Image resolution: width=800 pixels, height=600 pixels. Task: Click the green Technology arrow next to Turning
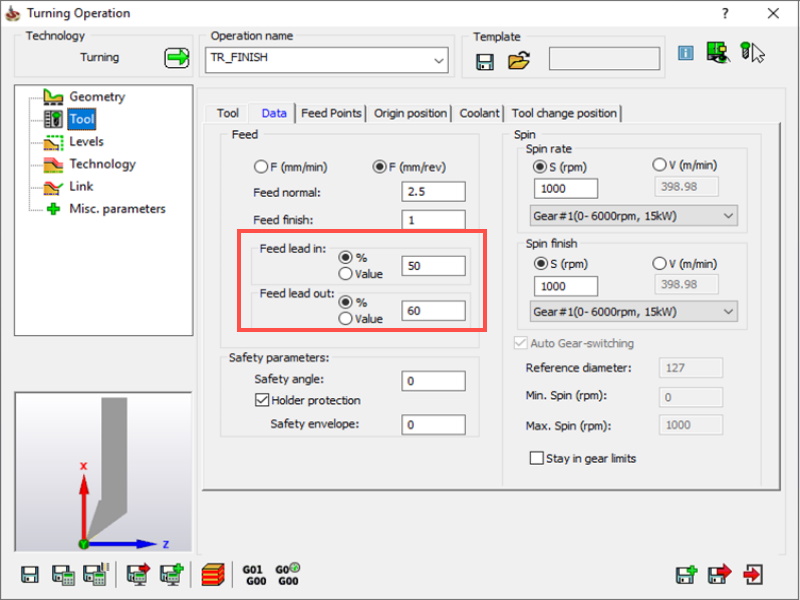[177, 57]
